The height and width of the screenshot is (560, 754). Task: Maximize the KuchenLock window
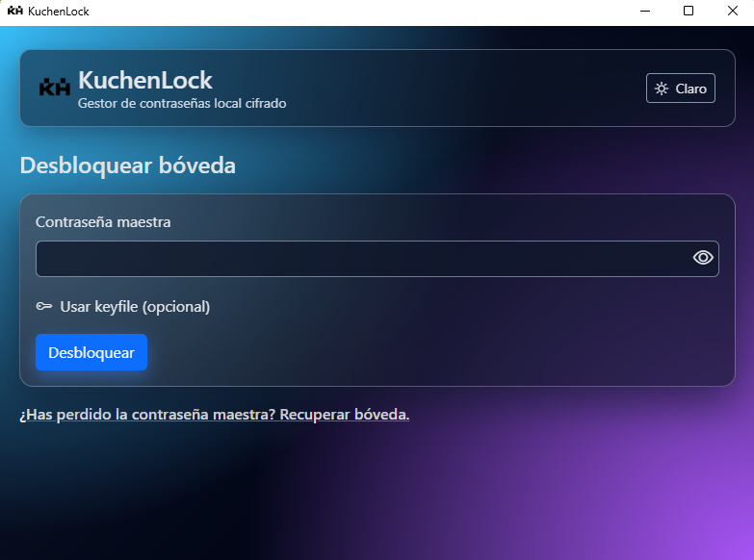pyautogui.click(x=689, y=12)
